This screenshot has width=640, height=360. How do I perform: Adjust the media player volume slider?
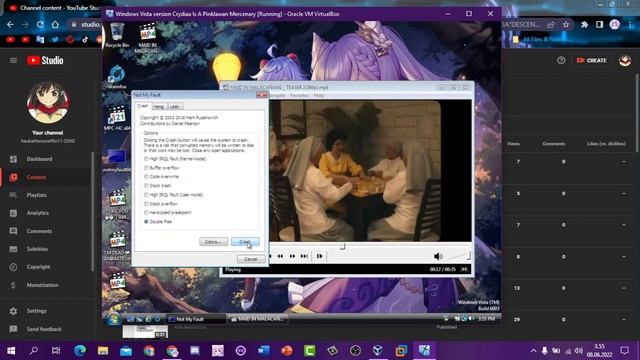459,256
